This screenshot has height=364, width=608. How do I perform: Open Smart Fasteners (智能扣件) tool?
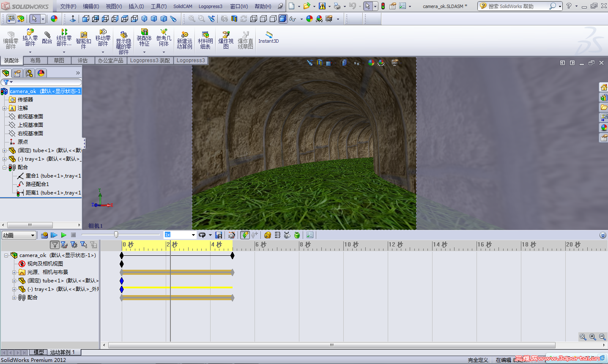pyautogui.click(x=83, y=38)
